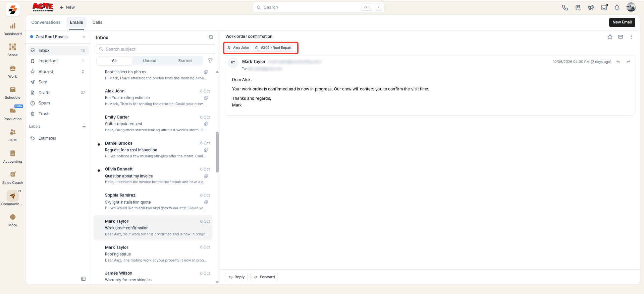Screen dimensions: 644x294
Task: Open the Sent folder
Action: (x=58, y=82)
